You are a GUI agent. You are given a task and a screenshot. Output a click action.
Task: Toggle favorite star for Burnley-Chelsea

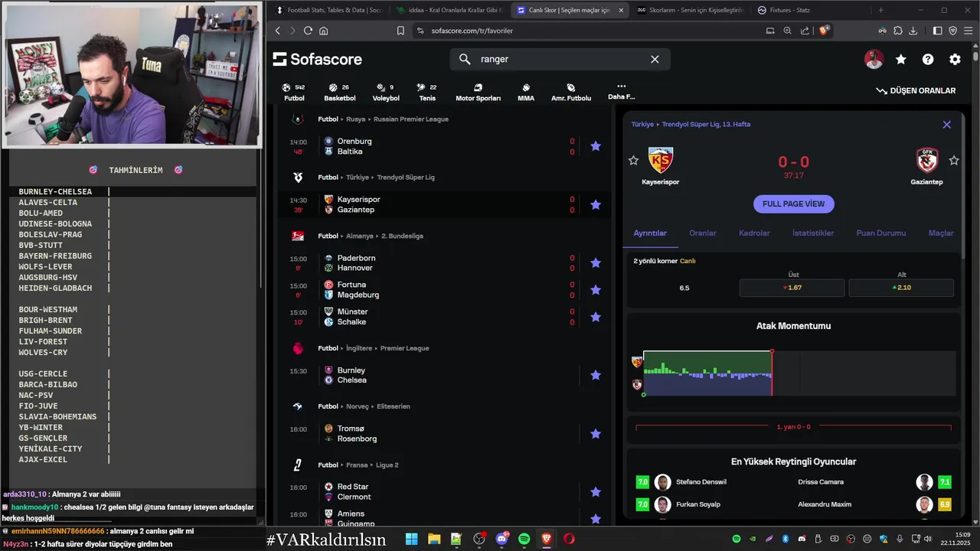[596, 375]
